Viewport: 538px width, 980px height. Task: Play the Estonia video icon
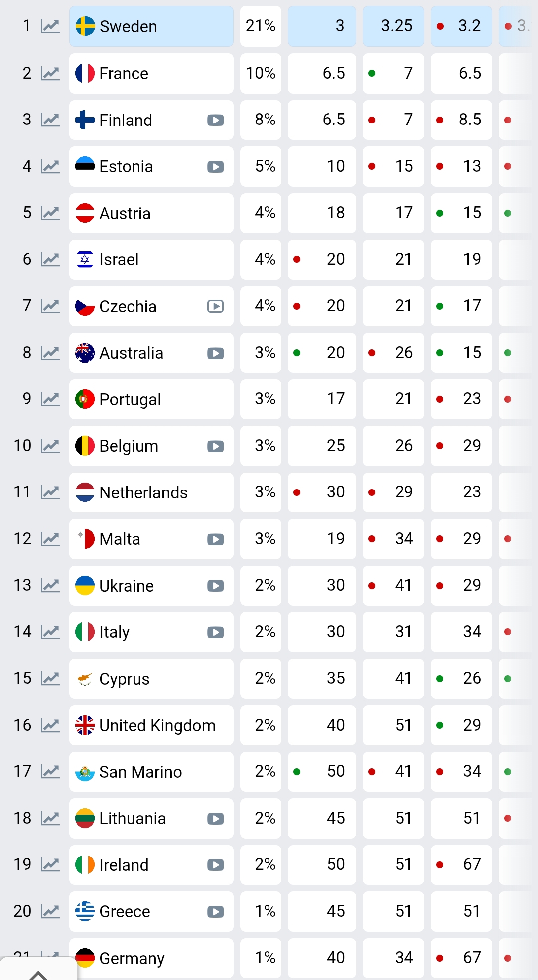coord(215,167)
